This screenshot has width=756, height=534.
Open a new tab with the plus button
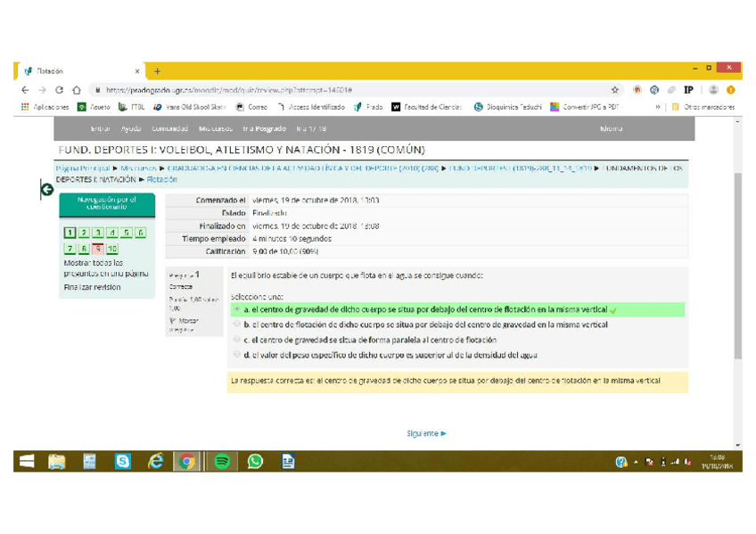tap(157, 71)
